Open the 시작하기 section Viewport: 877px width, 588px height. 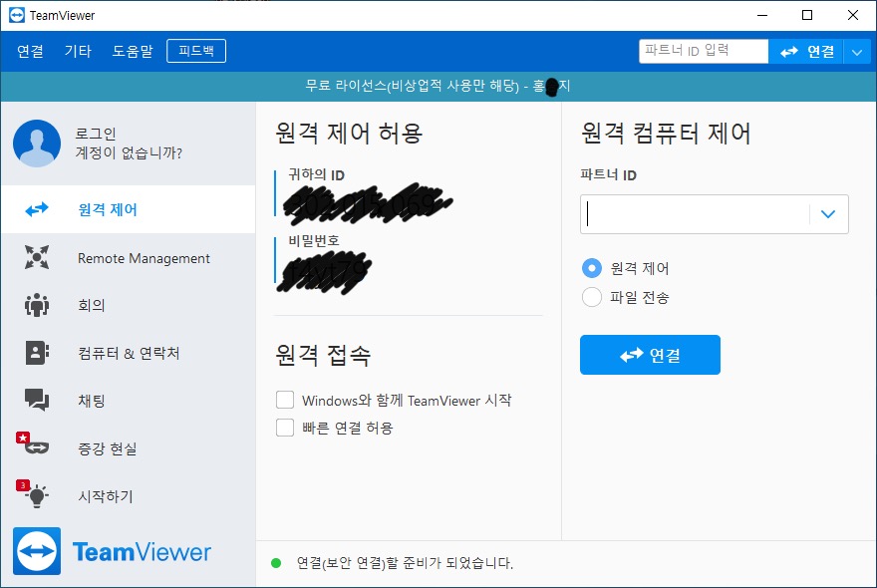[x=129, y=495]
